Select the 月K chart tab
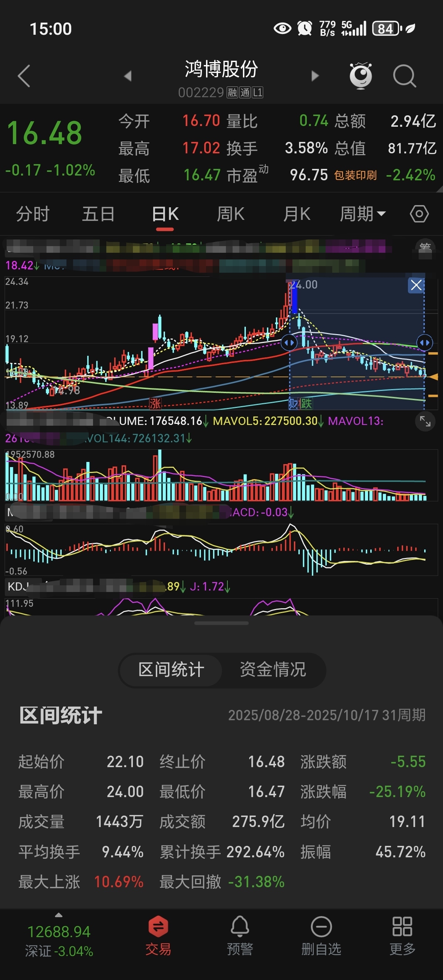Screen dimensions: 443x980 tap(297, 214)
